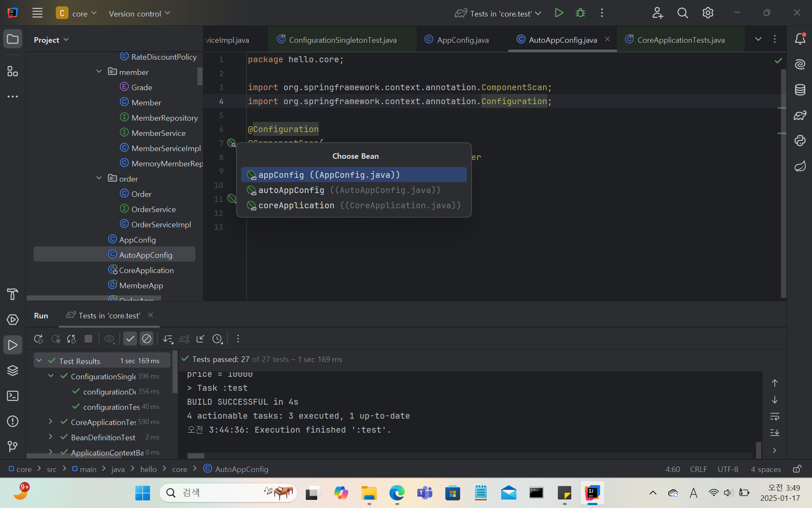The height and width of the screenshot is (508, 812).
Task: Switch to AppConfig.java tab
Action: pyautogui.click(x=462, y=40)
